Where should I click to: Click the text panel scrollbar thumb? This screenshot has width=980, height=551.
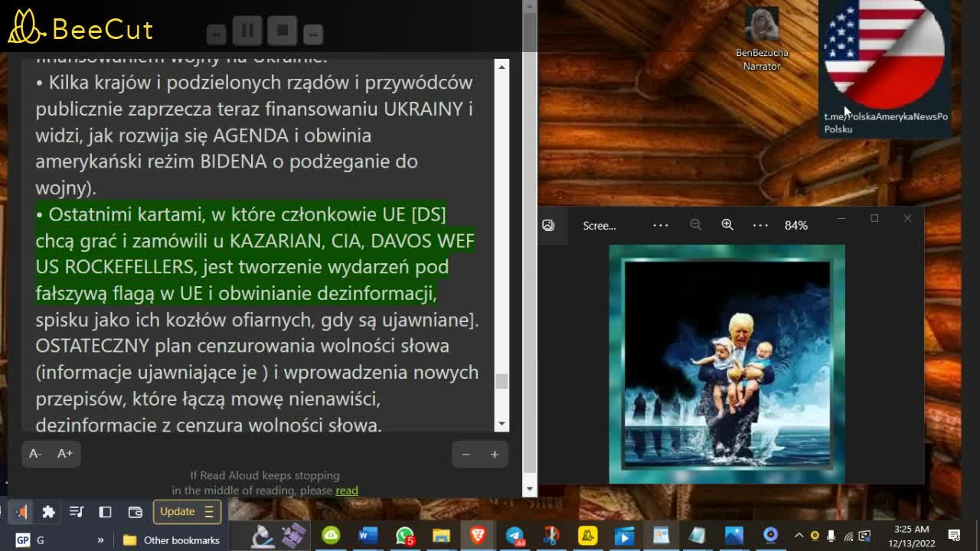(x=501, y=381)
